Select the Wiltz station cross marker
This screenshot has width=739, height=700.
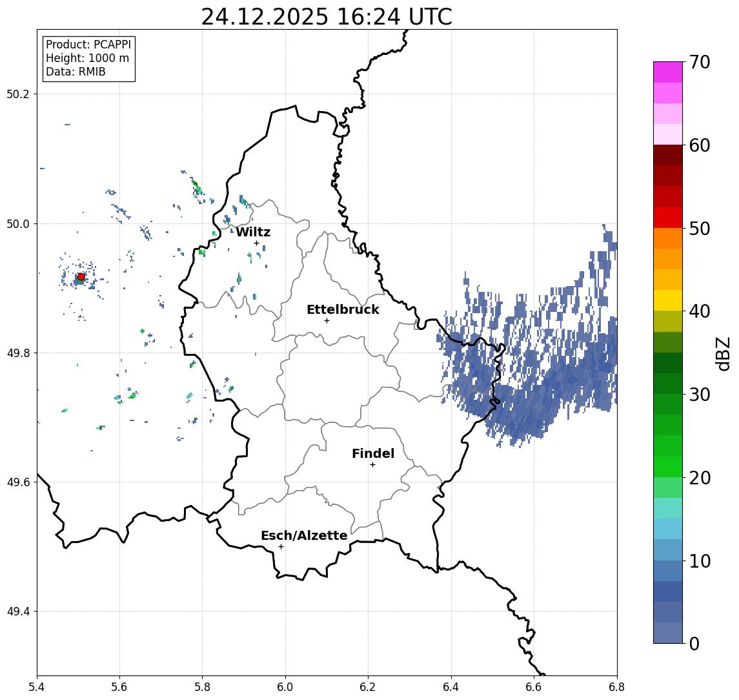[x=256, y=243]
